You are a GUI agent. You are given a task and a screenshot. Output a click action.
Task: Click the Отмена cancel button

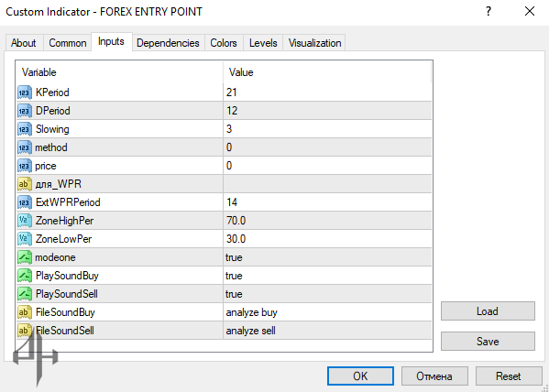[x=434, y=376]
